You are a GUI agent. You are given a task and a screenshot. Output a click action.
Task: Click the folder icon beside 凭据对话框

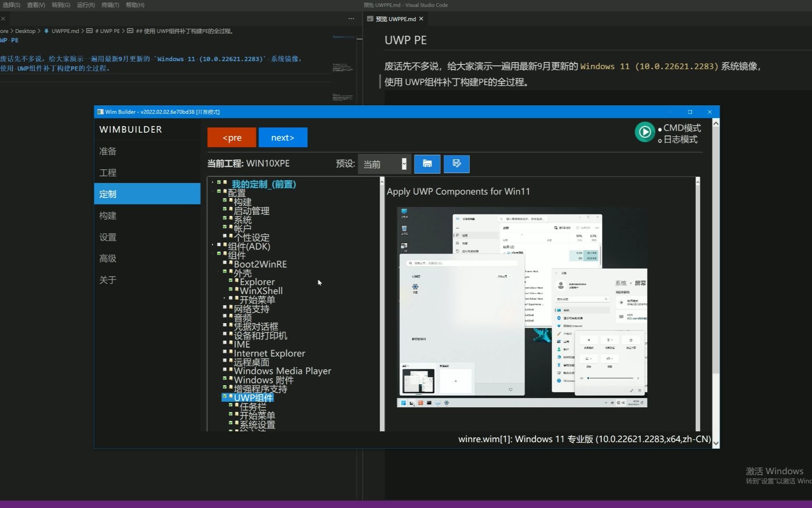point(231,325)
